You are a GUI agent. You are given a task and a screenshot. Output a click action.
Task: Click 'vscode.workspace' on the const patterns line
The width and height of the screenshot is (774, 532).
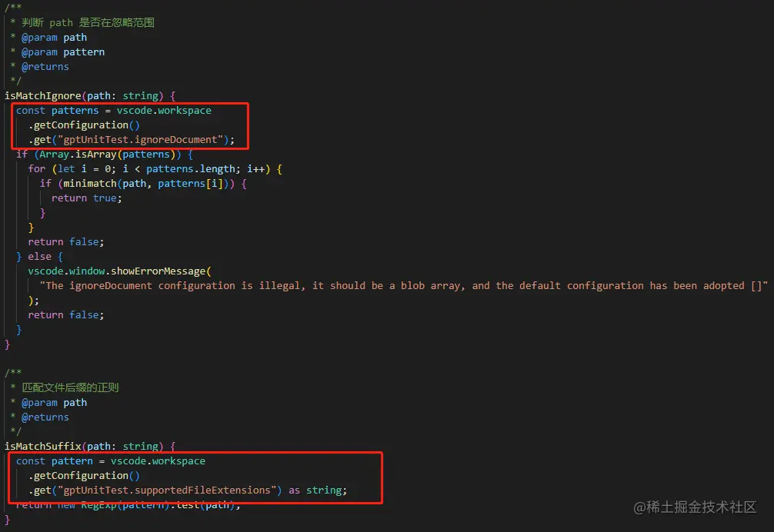click(x=164, y=111)
